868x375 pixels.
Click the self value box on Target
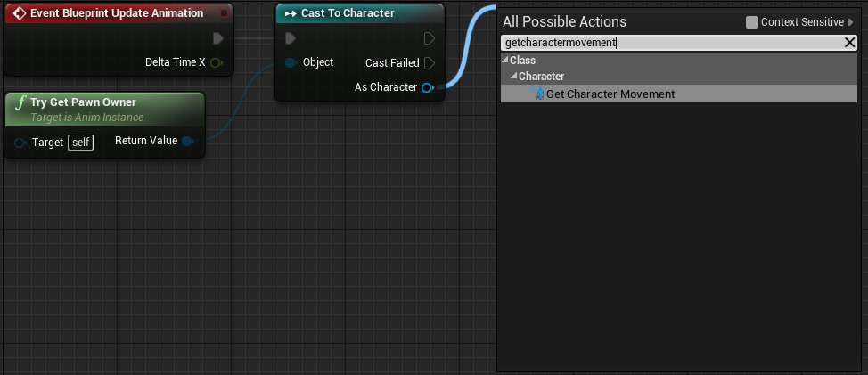tap(81, 143)
